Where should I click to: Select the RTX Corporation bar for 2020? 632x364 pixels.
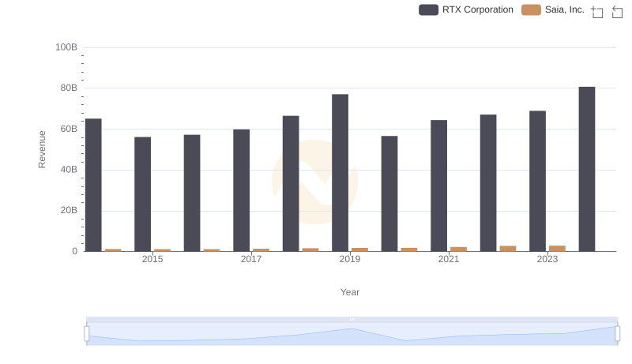point(389,193)
